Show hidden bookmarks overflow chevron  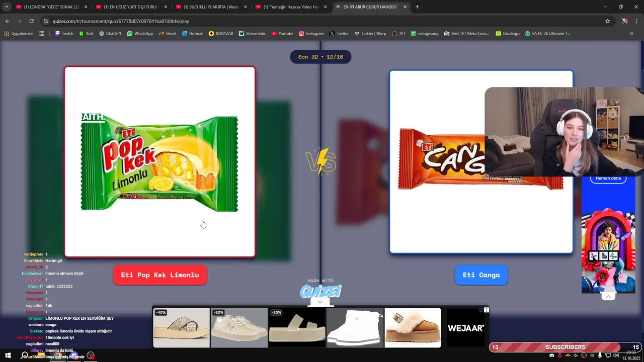pyautogui.click(x=632, y=34)
